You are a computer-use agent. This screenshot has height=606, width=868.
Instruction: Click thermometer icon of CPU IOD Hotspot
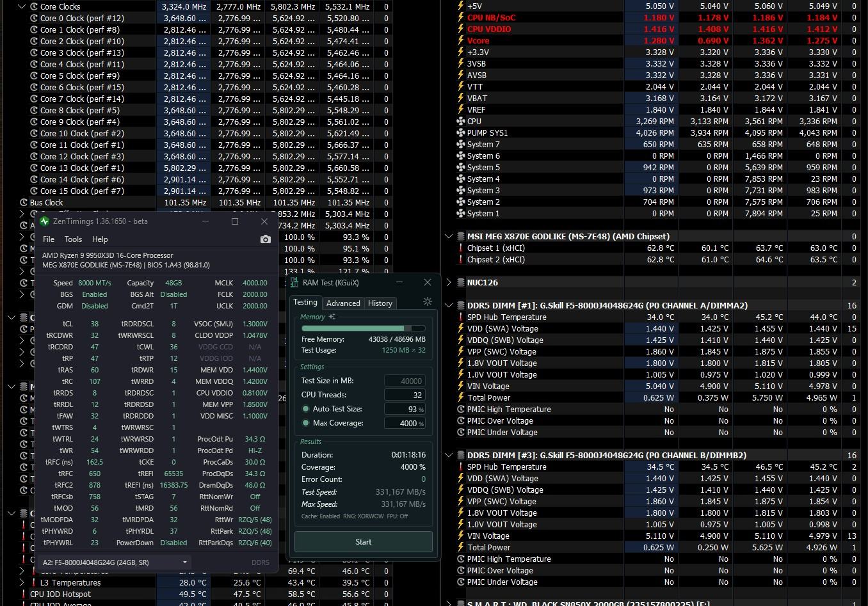click(24, 594)
